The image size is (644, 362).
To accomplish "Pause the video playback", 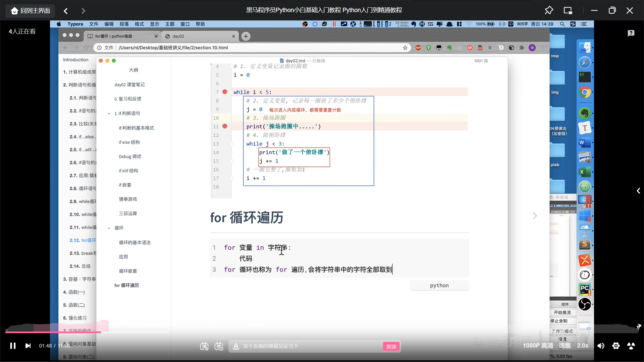I will (x=13, y=346).
